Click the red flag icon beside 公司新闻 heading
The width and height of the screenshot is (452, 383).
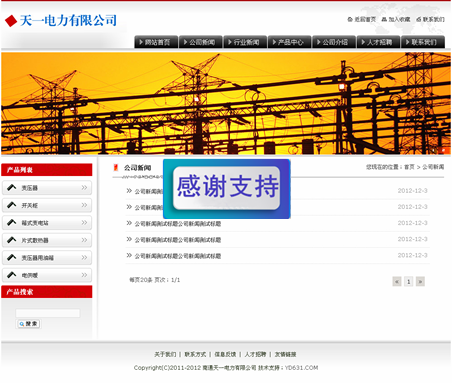point(116,167)
